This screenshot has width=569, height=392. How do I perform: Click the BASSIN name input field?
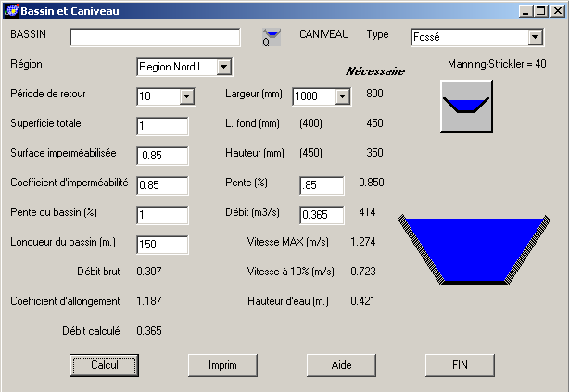155,37
